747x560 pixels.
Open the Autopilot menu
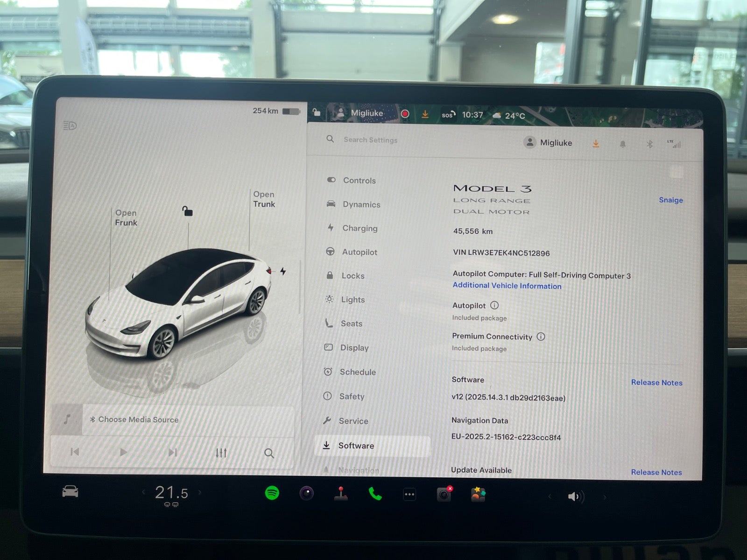352,252
